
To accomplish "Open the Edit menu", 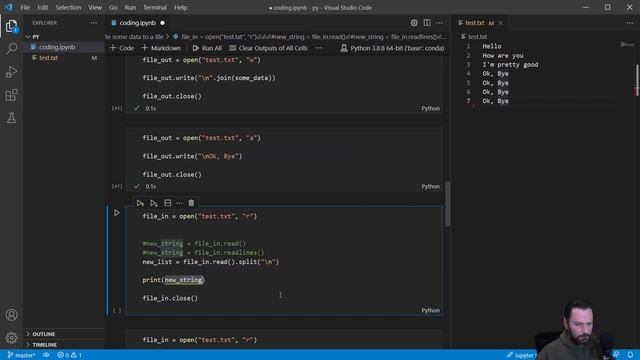I will click(x=42, y=7).
